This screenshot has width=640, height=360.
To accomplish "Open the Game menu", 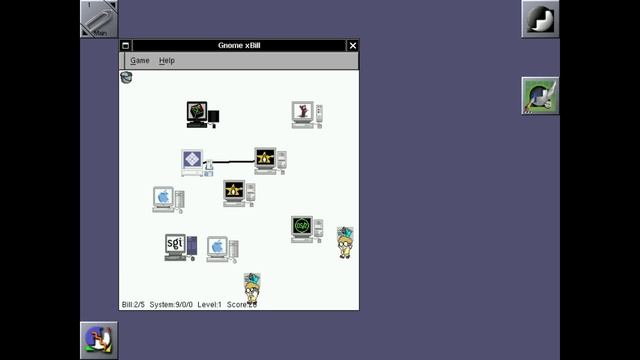I will point(140,60).
